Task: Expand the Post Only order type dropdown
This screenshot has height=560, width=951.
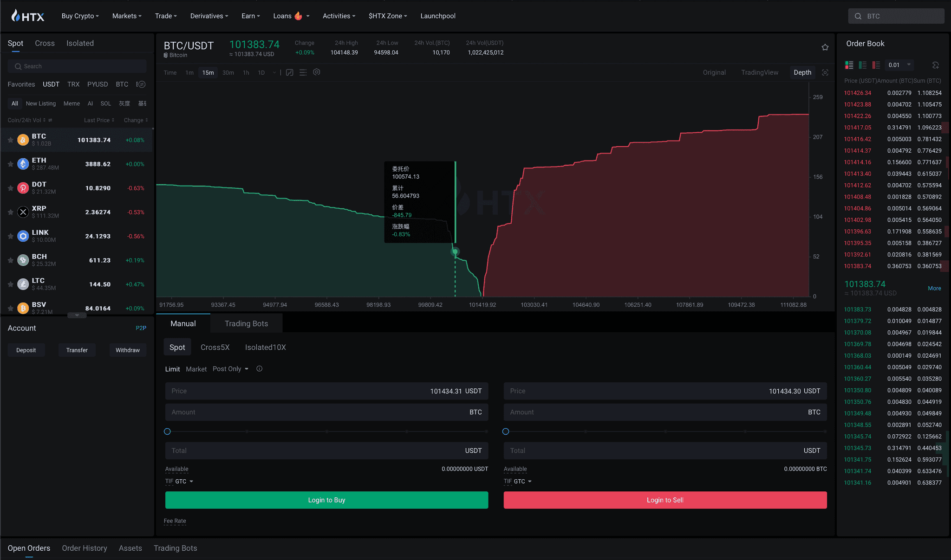Action: pos(230,369)
